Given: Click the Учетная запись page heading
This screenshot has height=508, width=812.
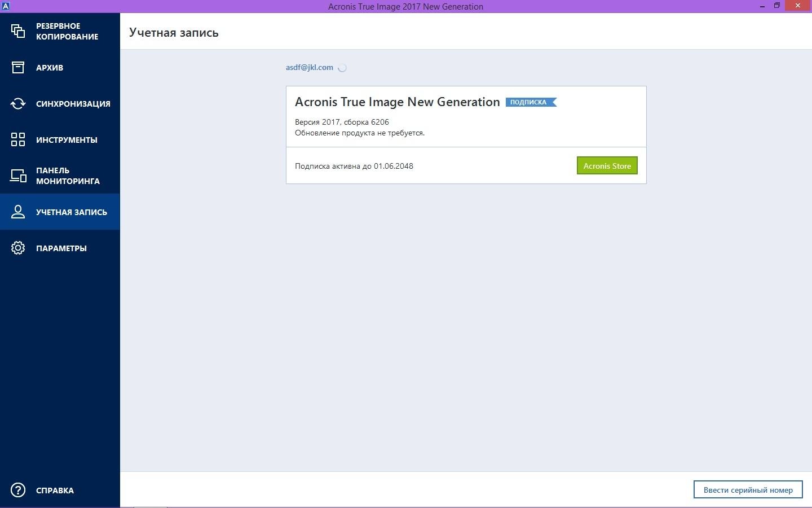Looking at the screenshot, I should point(174,32).
